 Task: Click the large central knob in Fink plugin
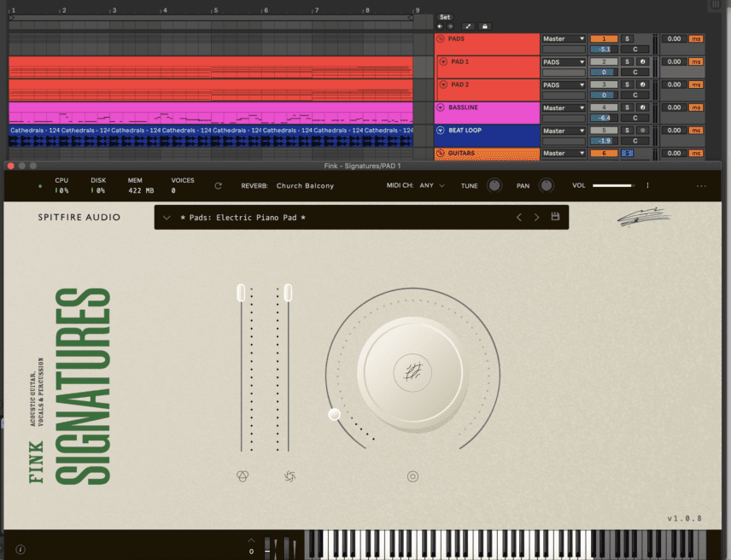pos(412,373)
